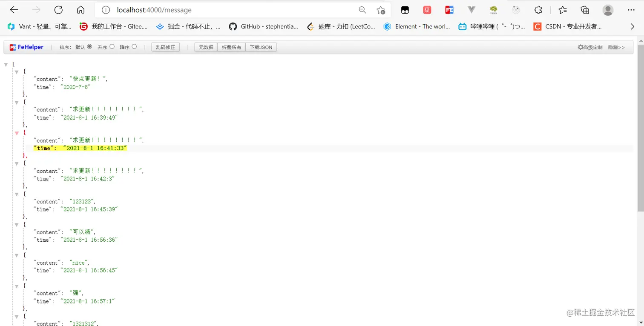Open the gray round extension icon
Viewport: 644px width, 326px height.
pos(516,10)
